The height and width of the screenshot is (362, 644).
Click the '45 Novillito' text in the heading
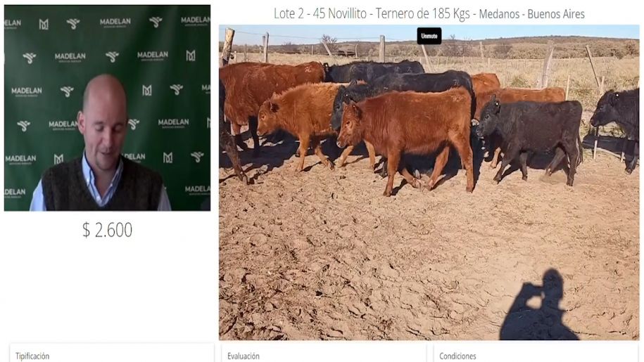coord(340,13)
